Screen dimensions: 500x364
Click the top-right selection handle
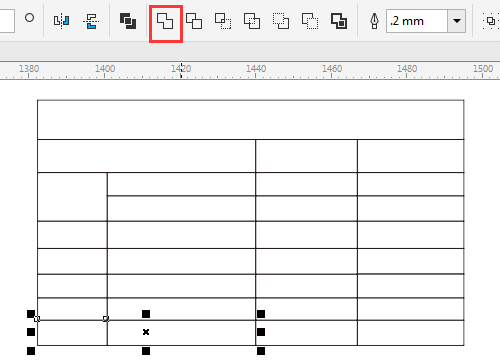(x=261, y=314)
